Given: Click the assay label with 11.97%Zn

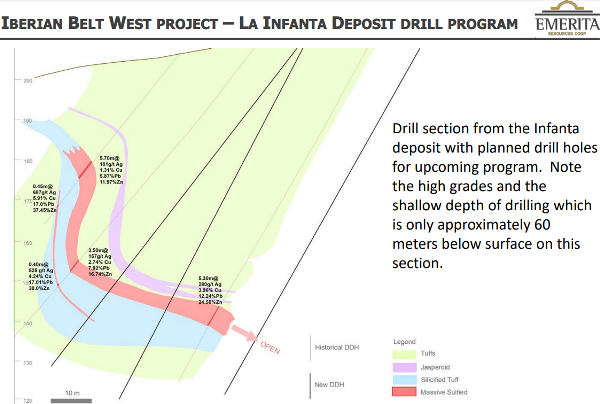Looking at the screenshot, I should point(111,170).
